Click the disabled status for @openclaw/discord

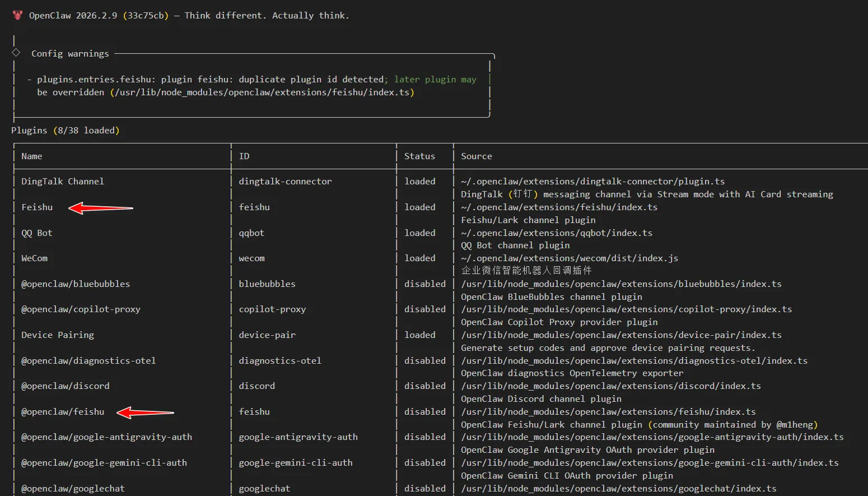(425, 386)
